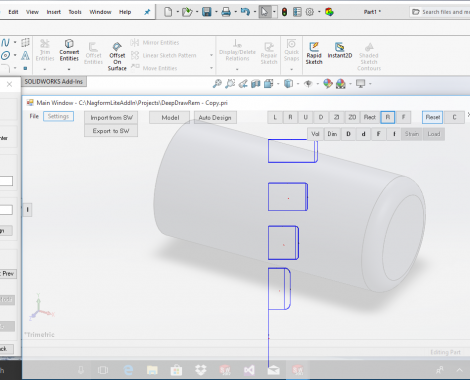The image size is (470, 380).
Task: Select the Ellipse sketch tool
Action: coord(5,55)
